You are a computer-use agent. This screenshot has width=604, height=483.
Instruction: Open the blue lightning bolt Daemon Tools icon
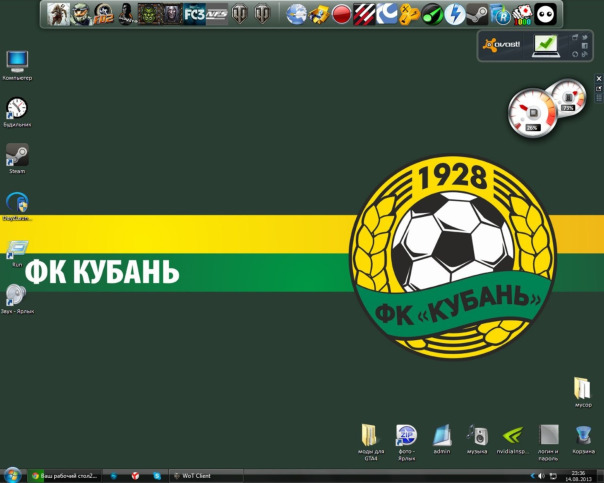(x=455, y=14)
